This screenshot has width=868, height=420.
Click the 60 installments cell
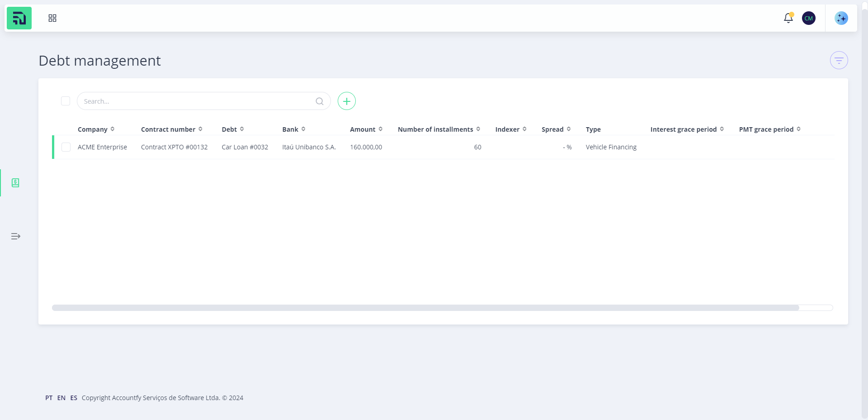click(x=477, y=147)
